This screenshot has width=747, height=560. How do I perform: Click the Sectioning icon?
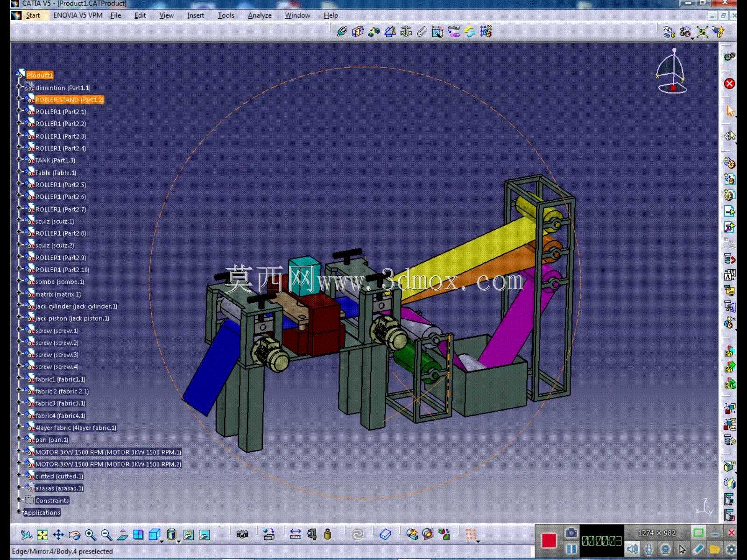click(x=428, y=535)
